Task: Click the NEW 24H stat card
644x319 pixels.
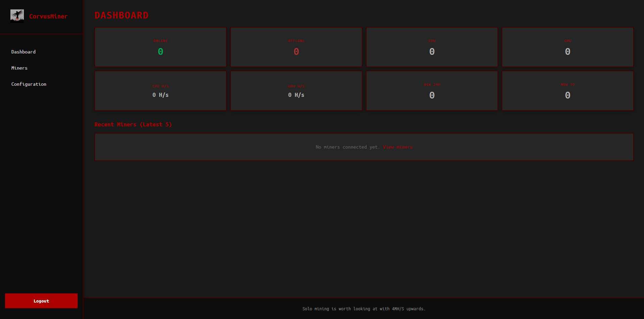Action: click(432, 91)
